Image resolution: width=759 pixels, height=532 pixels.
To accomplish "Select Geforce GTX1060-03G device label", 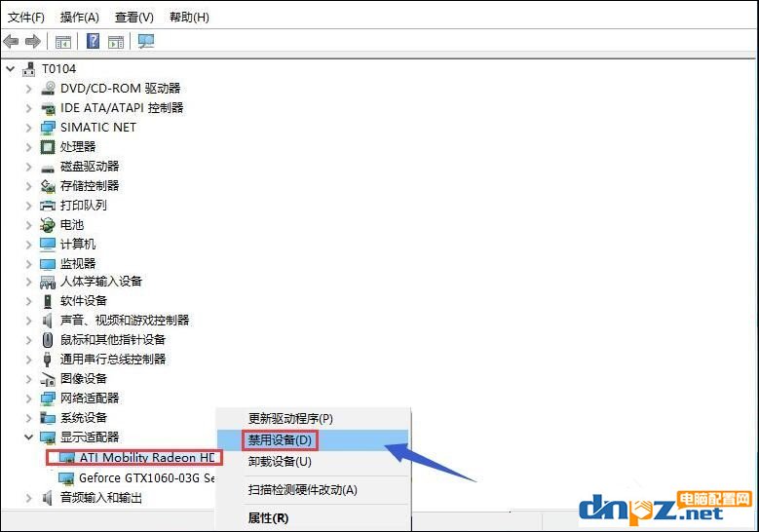I will 147,478.
